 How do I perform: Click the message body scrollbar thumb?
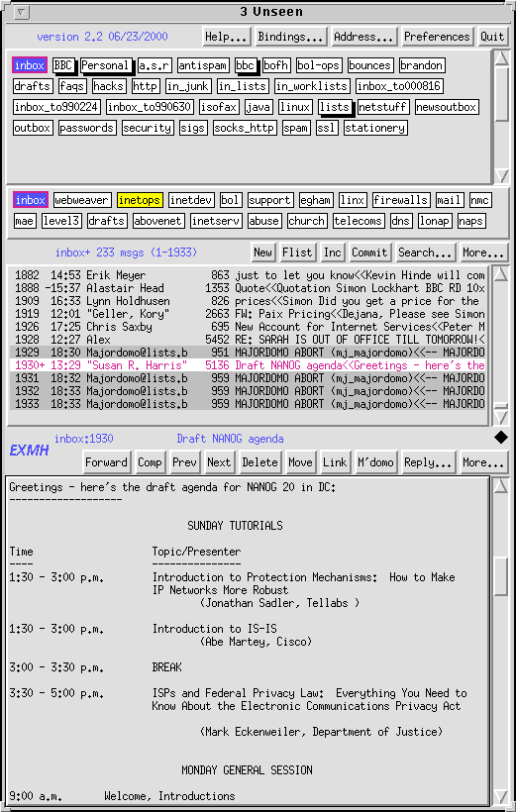pos(501,576)
